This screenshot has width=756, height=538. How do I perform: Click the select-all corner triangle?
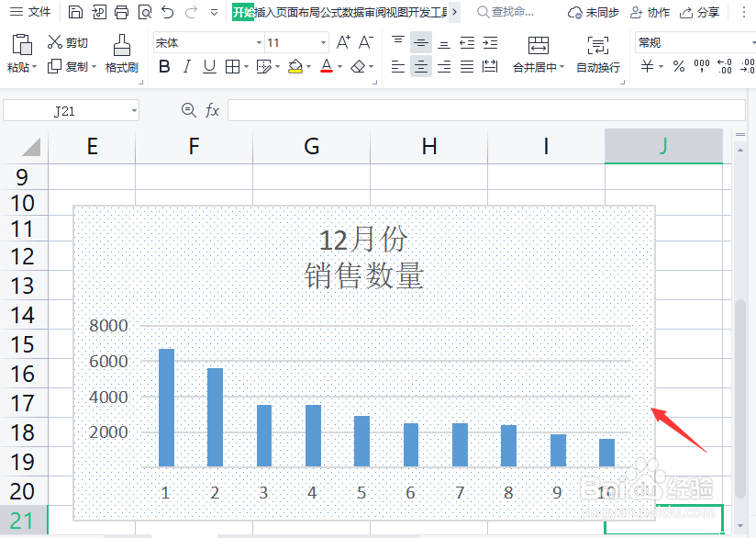(x=32, y=147)
